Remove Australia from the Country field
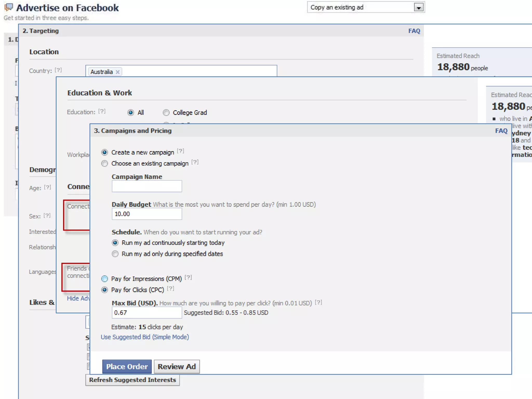This screenshot has width=532, height=399. (x=118, y=72)
